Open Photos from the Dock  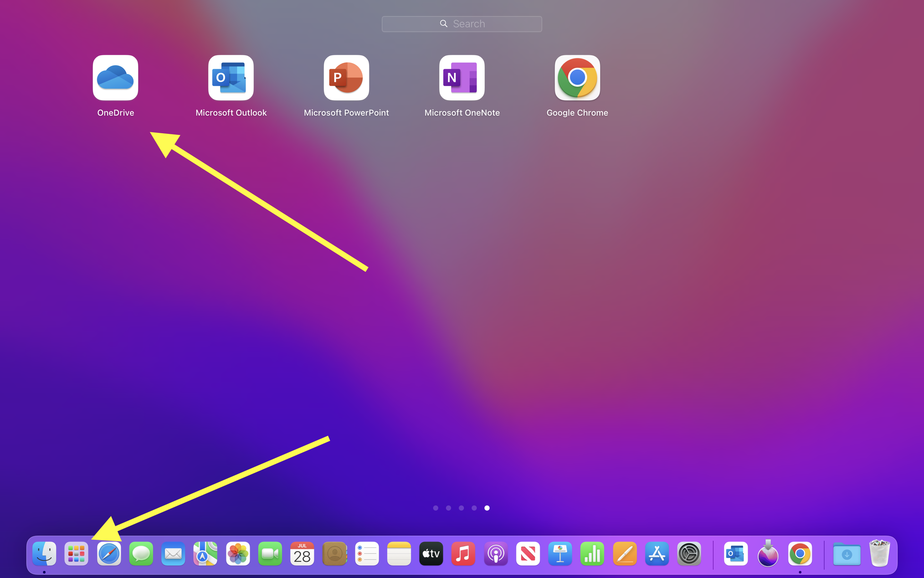[x=238, y=554]
